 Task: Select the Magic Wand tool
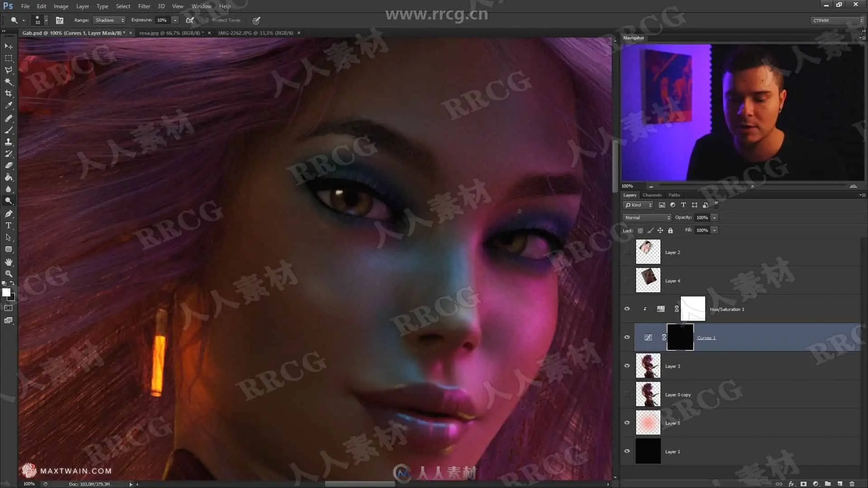9,82
